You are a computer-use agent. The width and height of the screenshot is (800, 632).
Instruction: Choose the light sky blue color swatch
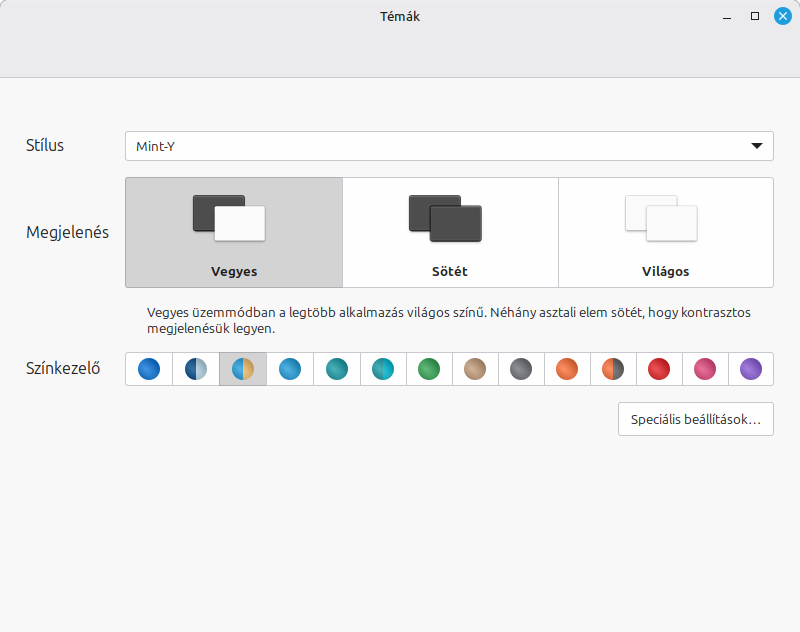tap(290, 369)
